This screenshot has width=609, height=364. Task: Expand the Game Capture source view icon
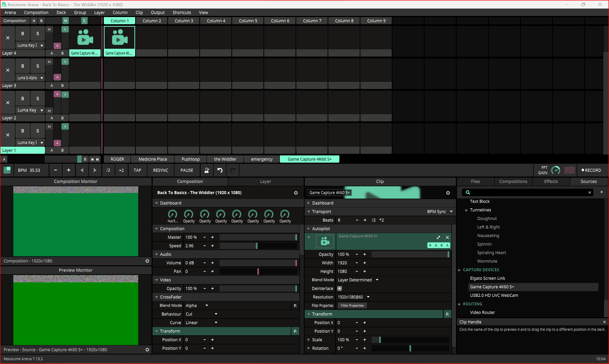pos(438,238)
